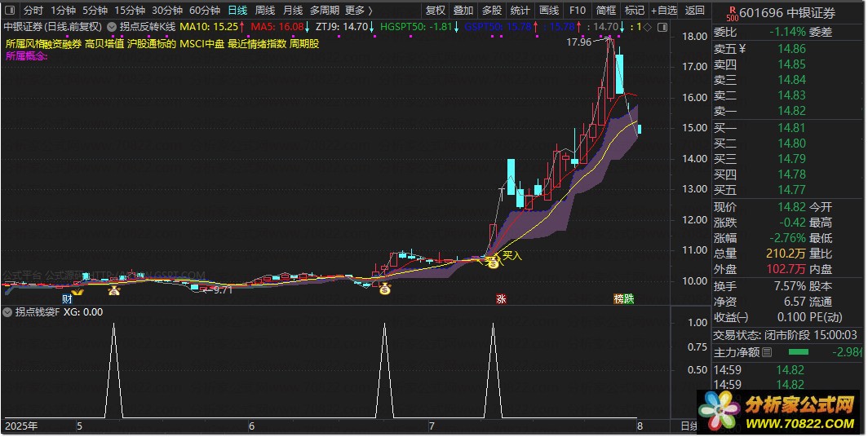Collapse the 拐点钱袋F sub-indicator chevron

tap(7, 312)
